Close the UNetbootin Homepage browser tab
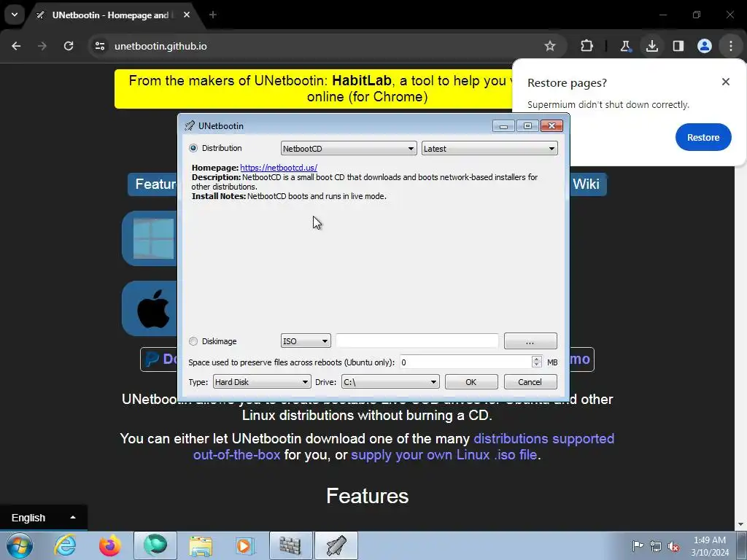Viewport: 747px width, 560px height. (x=187, y=15)
